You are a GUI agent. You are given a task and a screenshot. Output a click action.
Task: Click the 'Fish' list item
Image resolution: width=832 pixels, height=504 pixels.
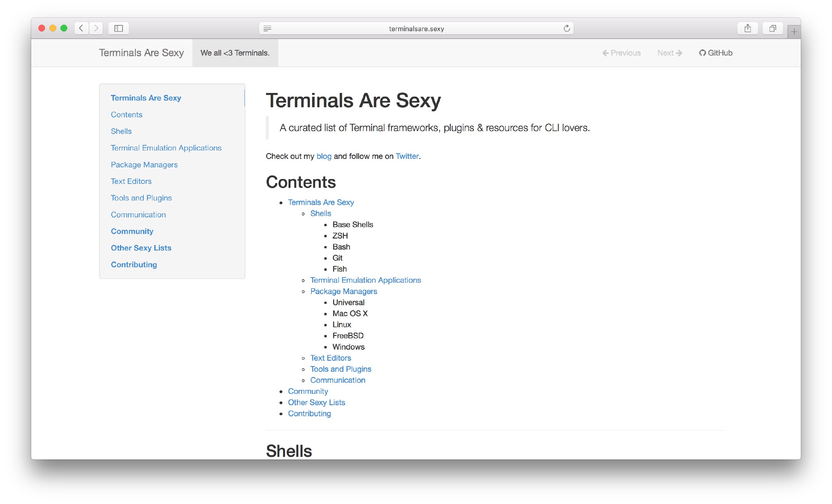(x=339, y=269)
